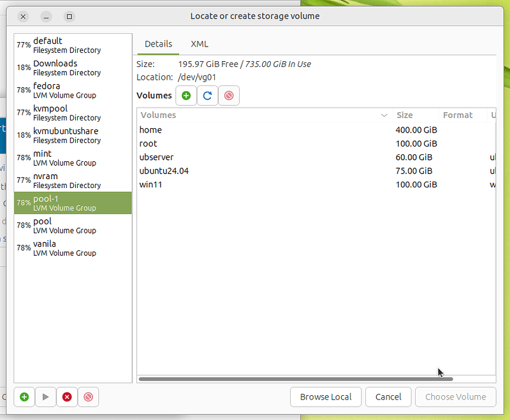Create a new volume with the green plus
Viewport: 510px width, 420px height.
pos(186,96)
